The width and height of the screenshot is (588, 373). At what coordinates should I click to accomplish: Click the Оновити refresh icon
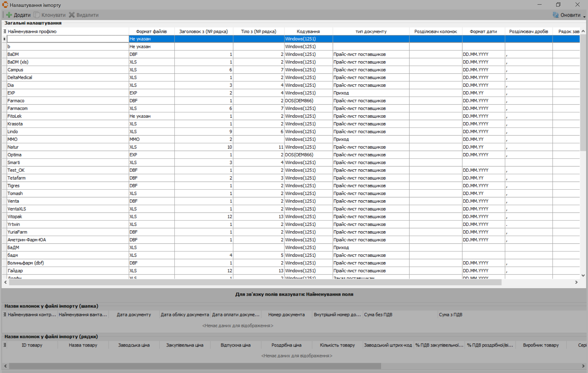pyautogui.click(x=555, y=15)
